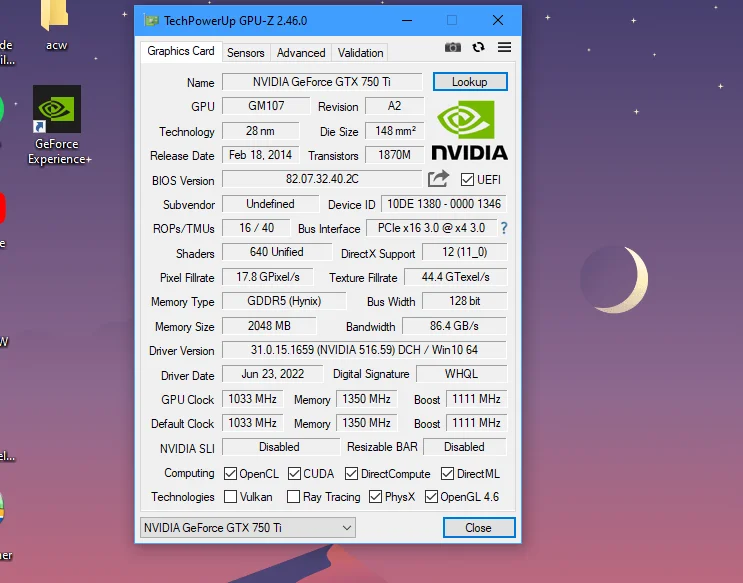The height and width of the screenshot is (583, 743).
Task: Click the Close button
Action: [x=479, y=528]
